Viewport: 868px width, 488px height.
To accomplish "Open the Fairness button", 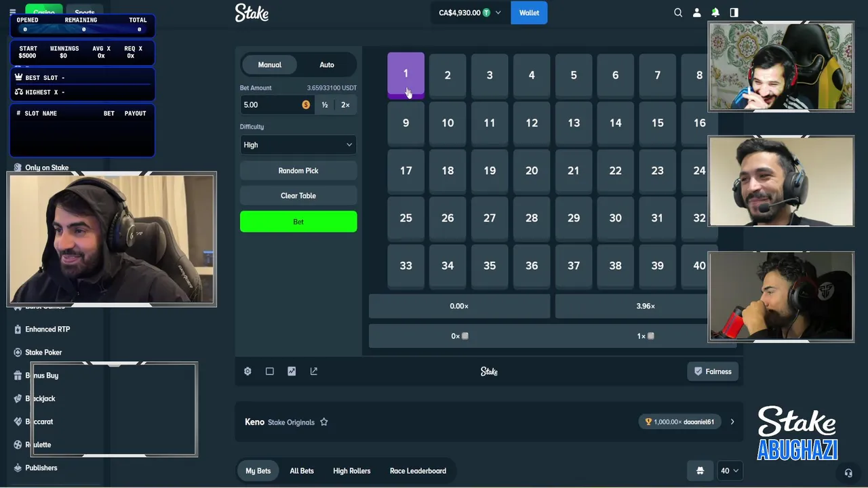I will 713,371.
